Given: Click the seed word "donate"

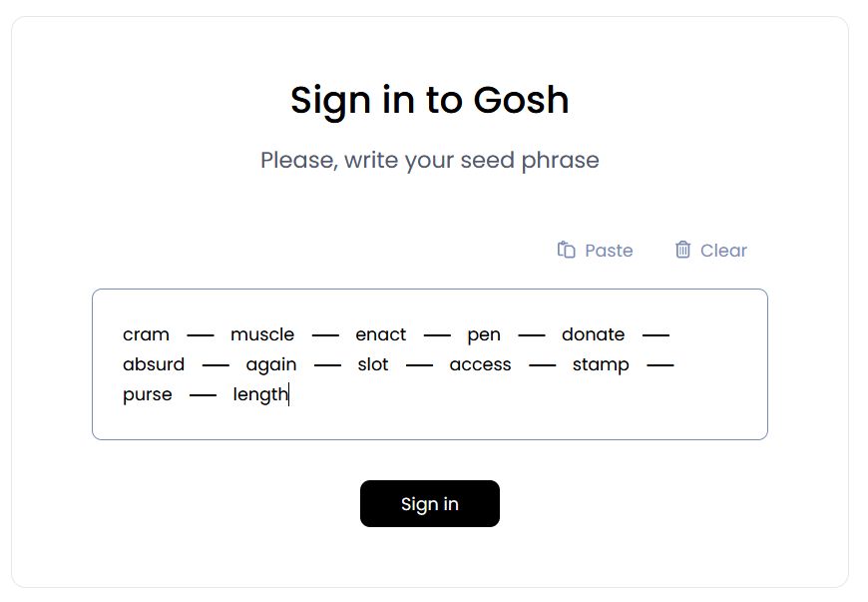Looking at the screenshot, I should click(x=593, y=334).
